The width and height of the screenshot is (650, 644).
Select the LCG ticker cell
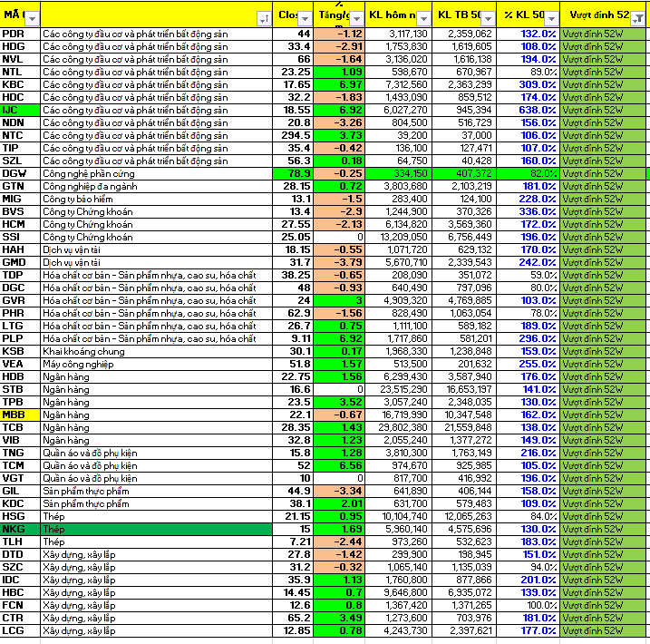click(20, 630)
